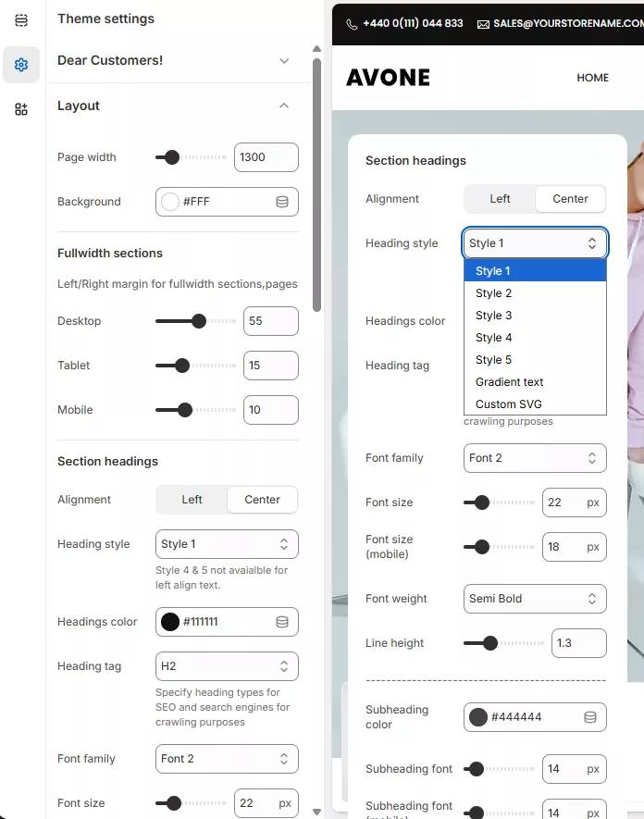Set sidebar Alignment to Center
Image resolution: width=644 pixels, height=819 pixels.
coord(262,500)
